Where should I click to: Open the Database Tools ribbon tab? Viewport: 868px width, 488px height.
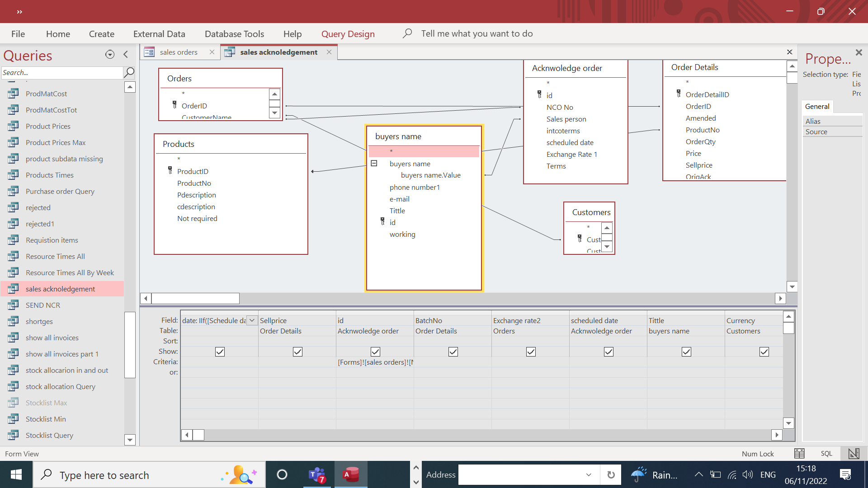234,34
